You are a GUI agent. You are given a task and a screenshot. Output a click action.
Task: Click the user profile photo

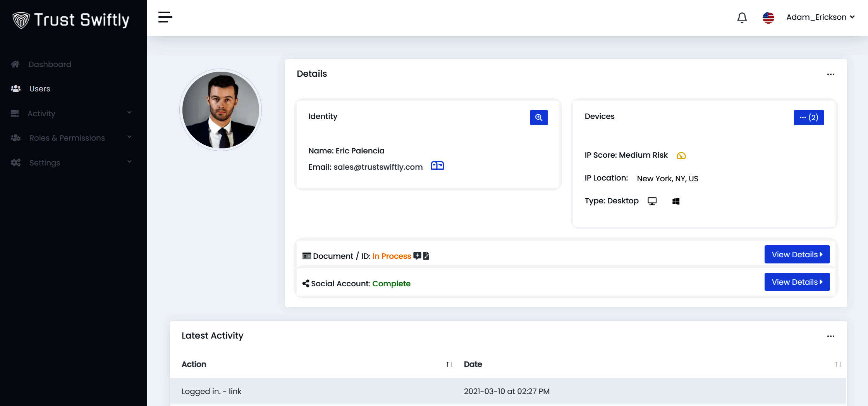[x=220, y=110]
